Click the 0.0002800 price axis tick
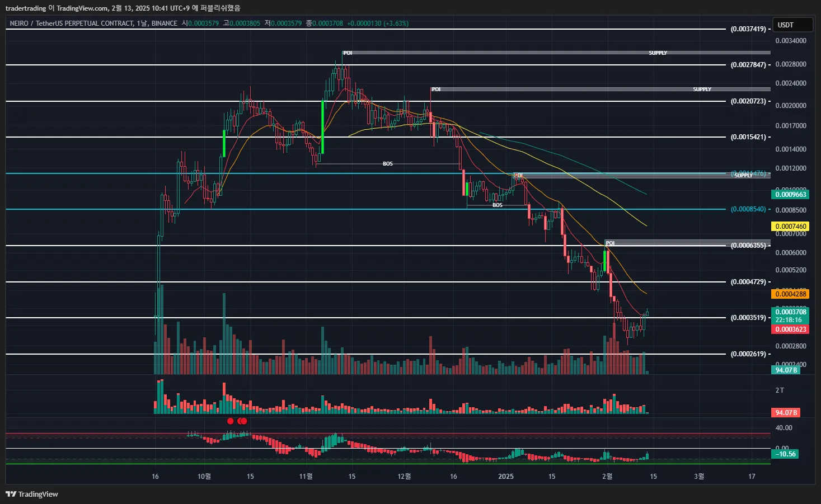 point(790,346)
